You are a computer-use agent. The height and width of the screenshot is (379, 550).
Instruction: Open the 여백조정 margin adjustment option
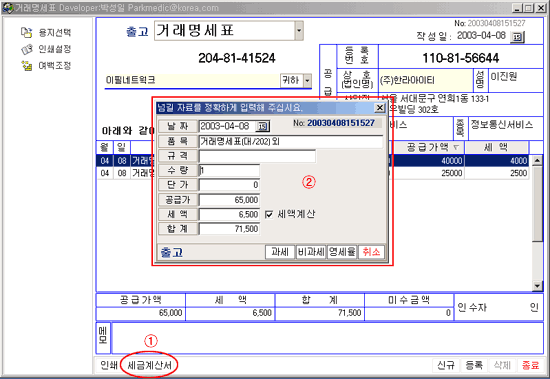(46, 65)
